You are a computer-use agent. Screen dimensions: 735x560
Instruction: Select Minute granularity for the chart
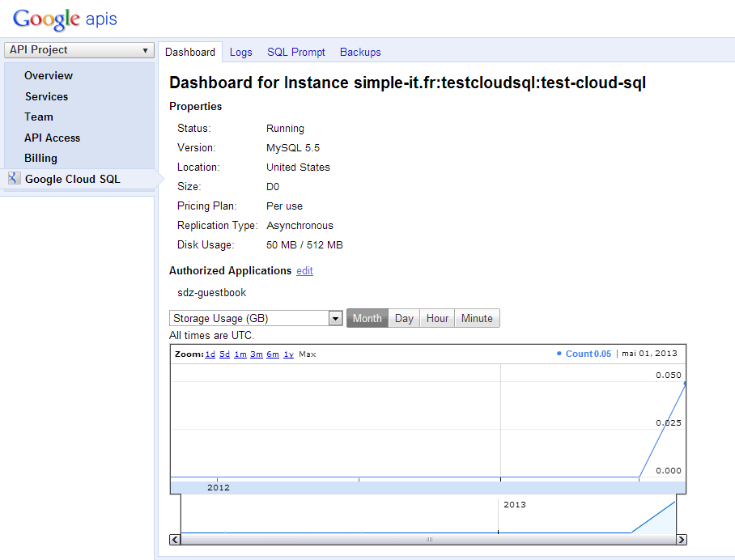[x=477, y=318]
